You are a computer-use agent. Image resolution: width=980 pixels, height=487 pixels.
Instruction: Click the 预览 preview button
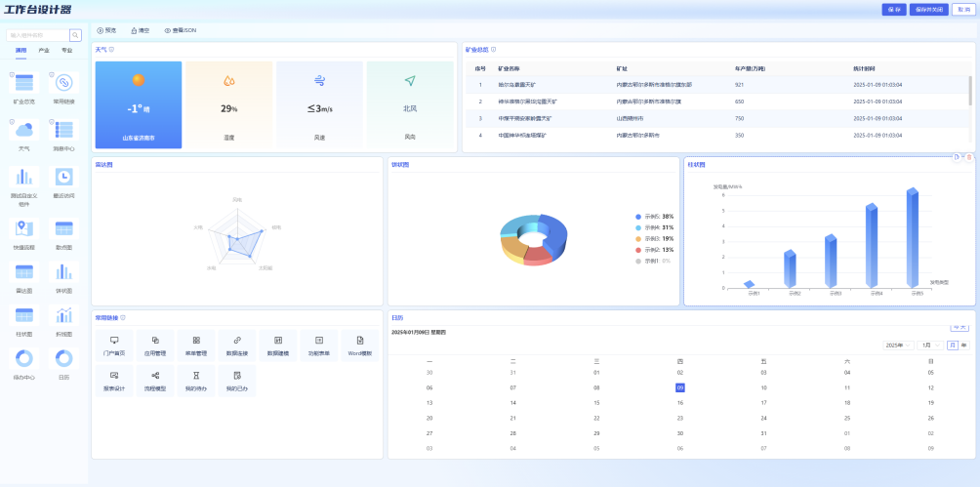[x=106, y=31]
